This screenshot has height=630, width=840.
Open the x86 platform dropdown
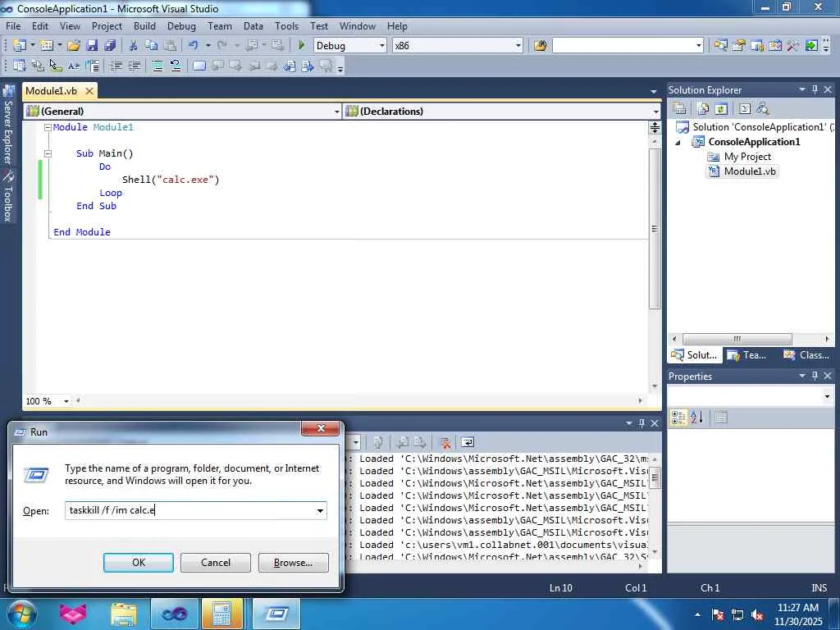click(x=518, y=46)
